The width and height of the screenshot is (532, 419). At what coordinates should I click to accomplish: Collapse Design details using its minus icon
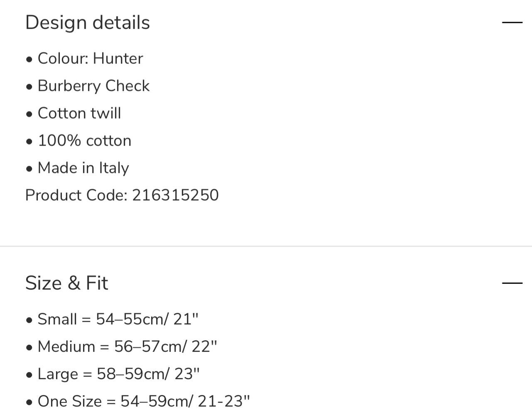click(512, 22)
